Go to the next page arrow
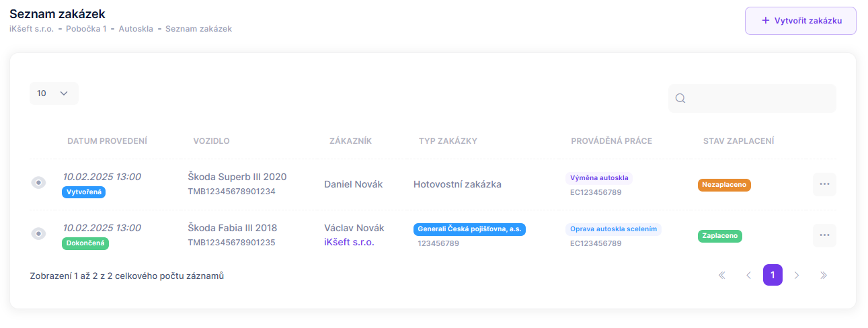The image size is (868, 328). tap(797, 275)
